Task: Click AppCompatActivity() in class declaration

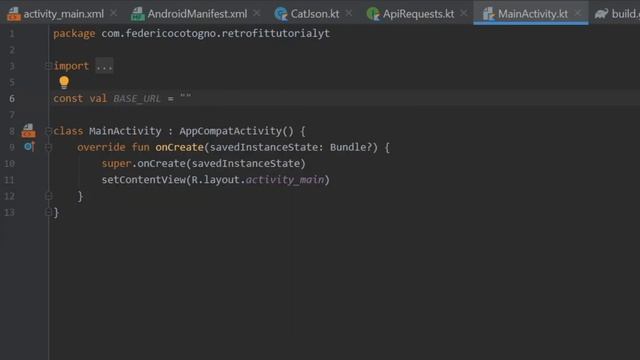Action: click(x=236, y=131)
